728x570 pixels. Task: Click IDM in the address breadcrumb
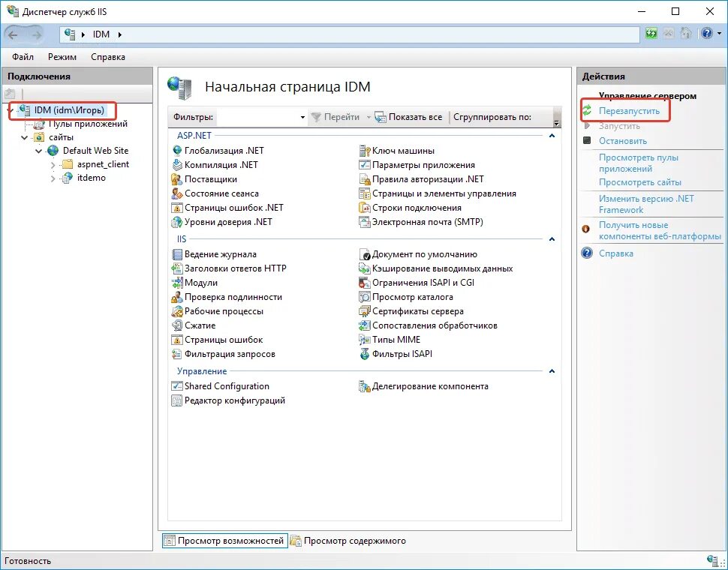click(x=101, y=34)
